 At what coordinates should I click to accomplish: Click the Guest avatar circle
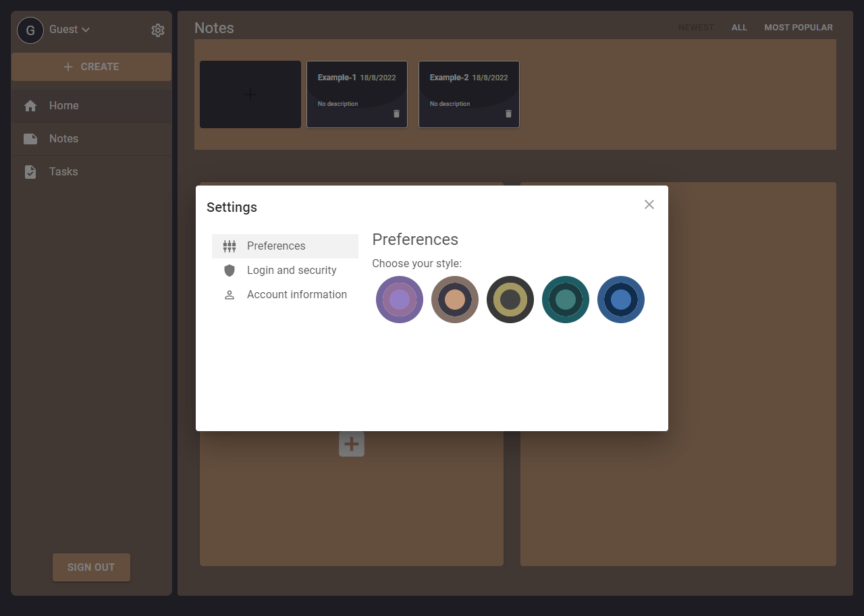(30, 30)
